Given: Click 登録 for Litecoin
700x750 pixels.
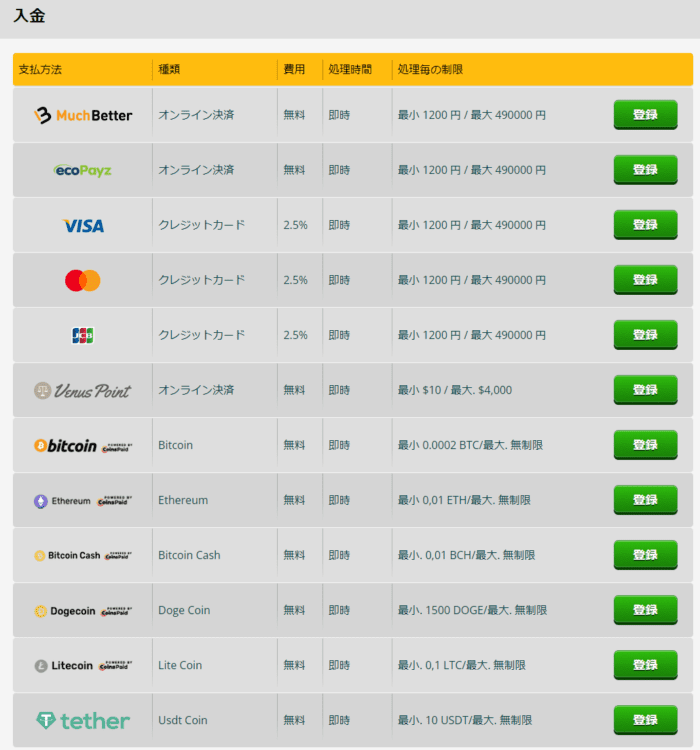Looking at the screenshot, I should [x=645, y=665].
